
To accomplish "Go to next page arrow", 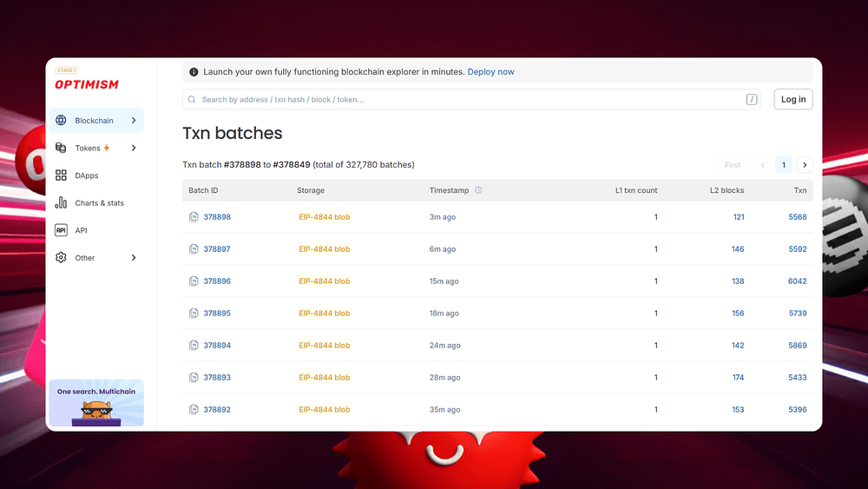I will pos(805,165).
